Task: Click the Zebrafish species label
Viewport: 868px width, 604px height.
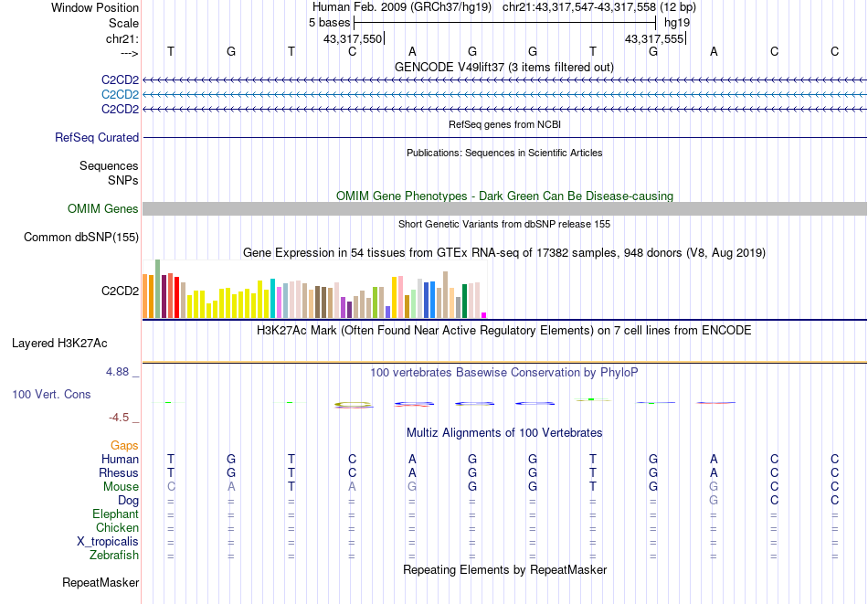Action: click(x=114, y=555)
